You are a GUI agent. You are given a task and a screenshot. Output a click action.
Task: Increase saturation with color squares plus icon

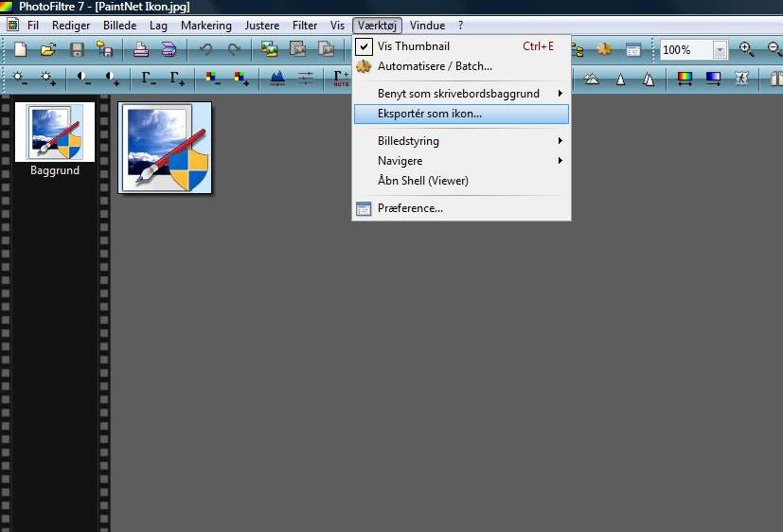[x=241, y=79]
